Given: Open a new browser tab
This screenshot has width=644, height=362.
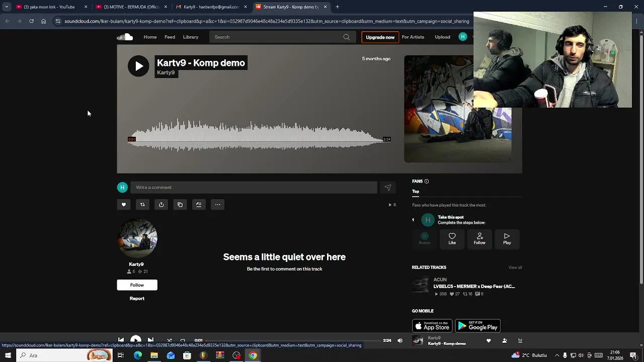Looking at the screenshot, I should pyautogui.click(x=337, y=7).
